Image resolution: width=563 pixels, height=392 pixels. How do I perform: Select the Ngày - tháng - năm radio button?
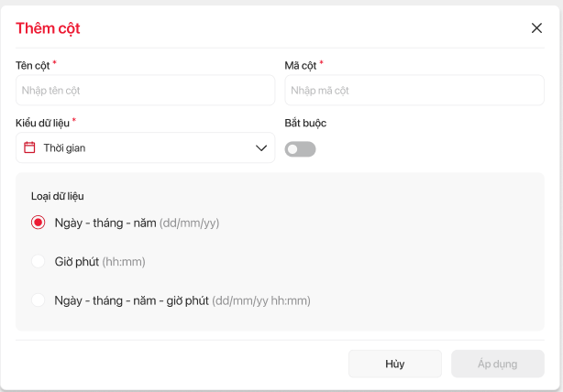point(38,223)
